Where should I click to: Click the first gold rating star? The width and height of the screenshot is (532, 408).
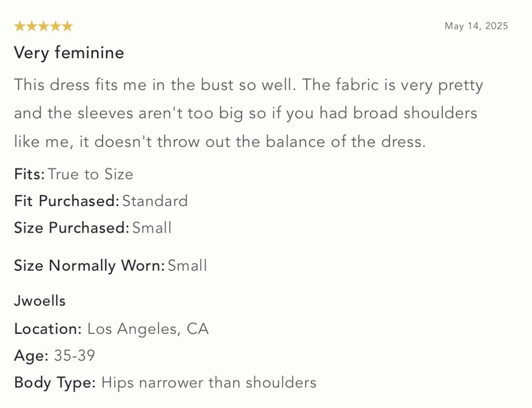(20, 26)
